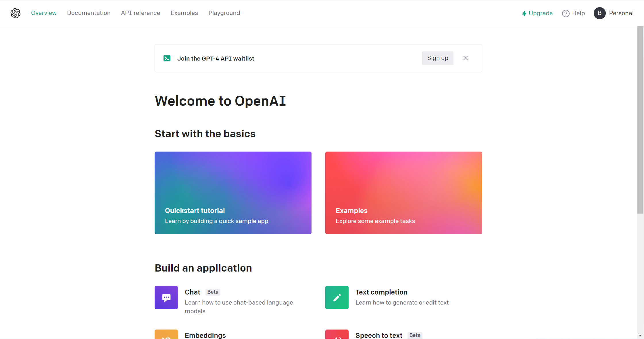The image size is (644, 339).
Task: Click the green terminal icon in waitlist banner
Action: tap(167, 58)
